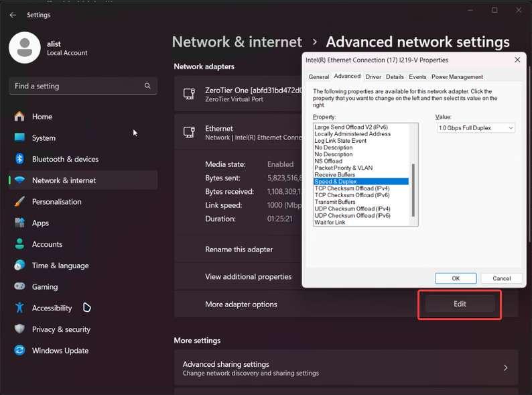
Task: Select UDP Checksum Offload (IPv6)
Action: pyautogui.click(x=352, y=215)
